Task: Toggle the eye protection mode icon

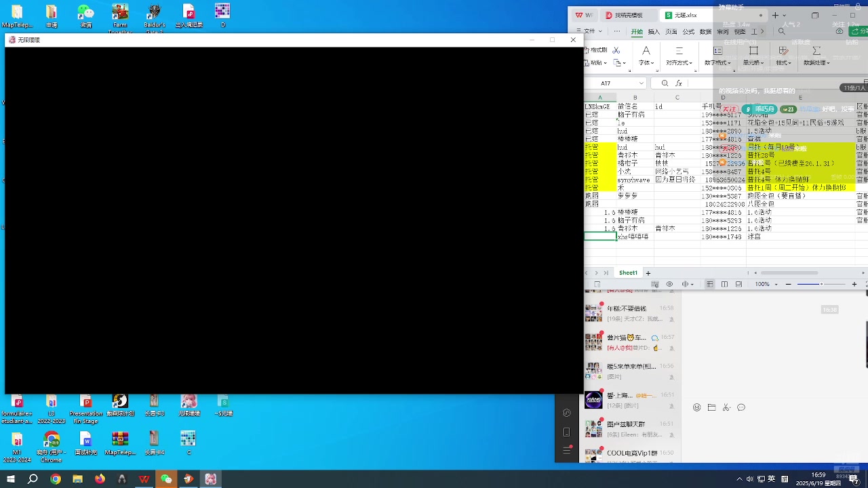Action: pyautogui.click(x=669, y=284)
